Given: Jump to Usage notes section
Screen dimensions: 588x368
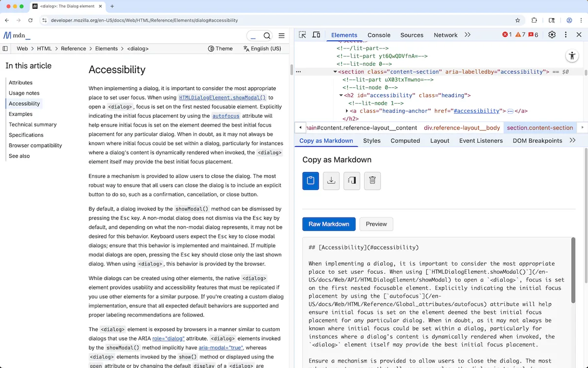Looking at the screenshot, I should 24,93.
